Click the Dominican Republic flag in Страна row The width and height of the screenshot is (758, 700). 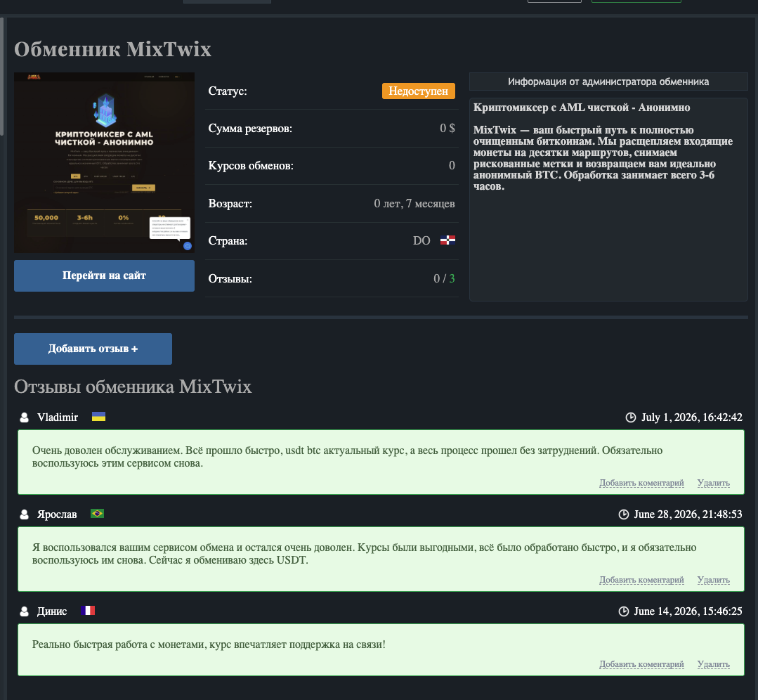[447, 240]
